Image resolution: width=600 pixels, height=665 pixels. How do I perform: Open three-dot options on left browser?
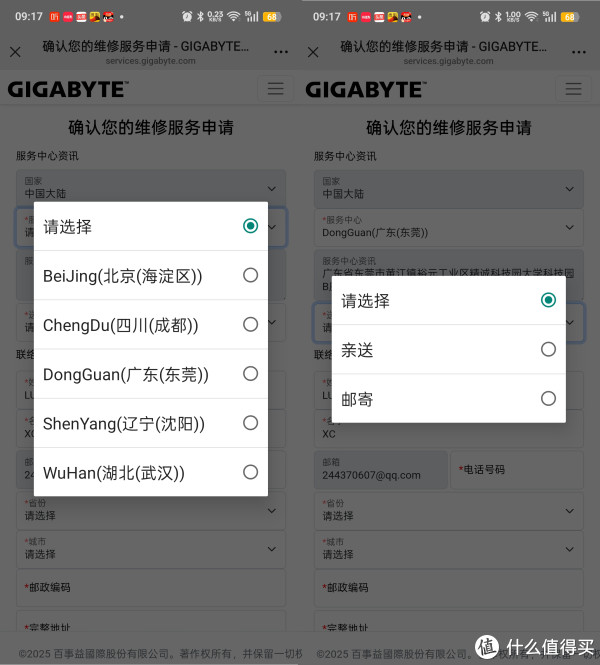[x=281, y=52]
